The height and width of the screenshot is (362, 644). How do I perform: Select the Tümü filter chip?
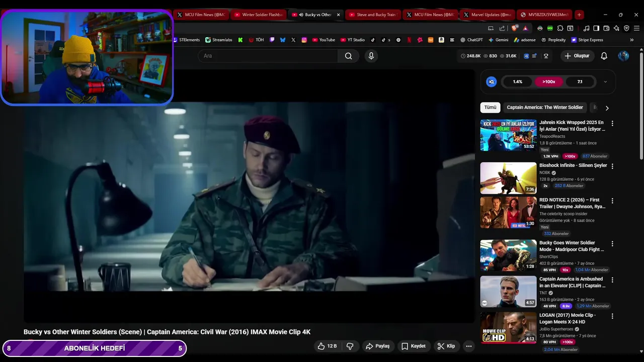pyautogui.click(x=490, y=107)
